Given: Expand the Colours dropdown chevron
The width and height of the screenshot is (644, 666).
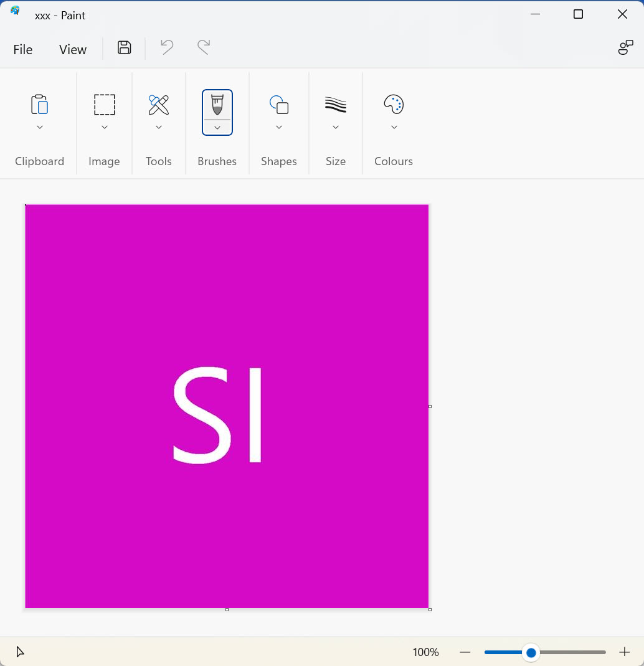Looking at the screenshot, I should pyautogui.click(x=394, y=127).
